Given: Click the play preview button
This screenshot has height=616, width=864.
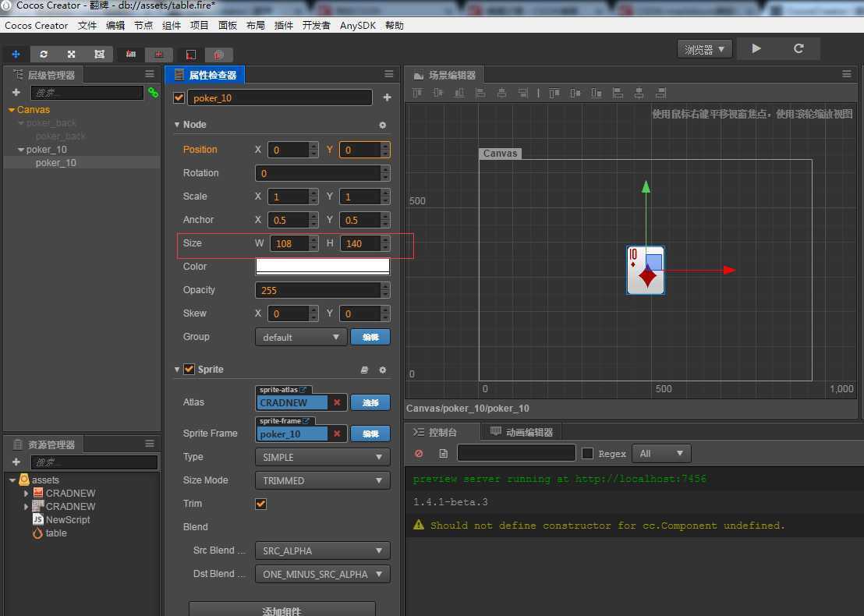Looking at the screenshot, I should pos(756,48).
